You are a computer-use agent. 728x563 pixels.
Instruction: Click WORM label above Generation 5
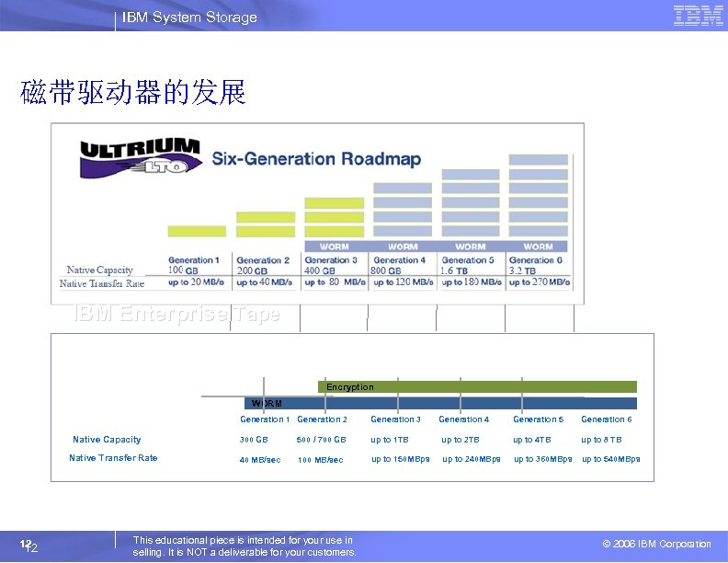(x=471, y=247)
